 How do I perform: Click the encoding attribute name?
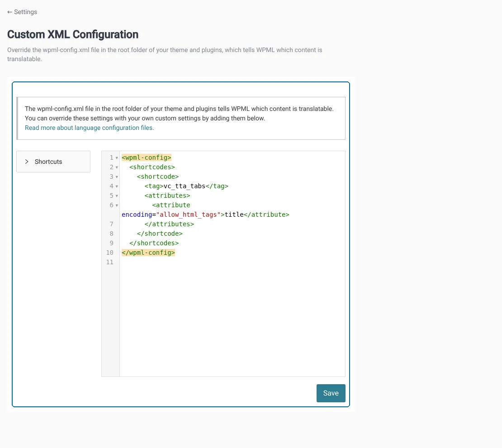pyautogui.click(x=137, y=214)
